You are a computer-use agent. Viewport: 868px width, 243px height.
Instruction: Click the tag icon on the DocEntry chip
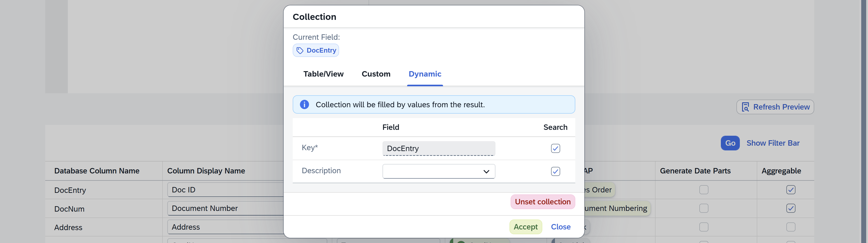pos(300,51)
